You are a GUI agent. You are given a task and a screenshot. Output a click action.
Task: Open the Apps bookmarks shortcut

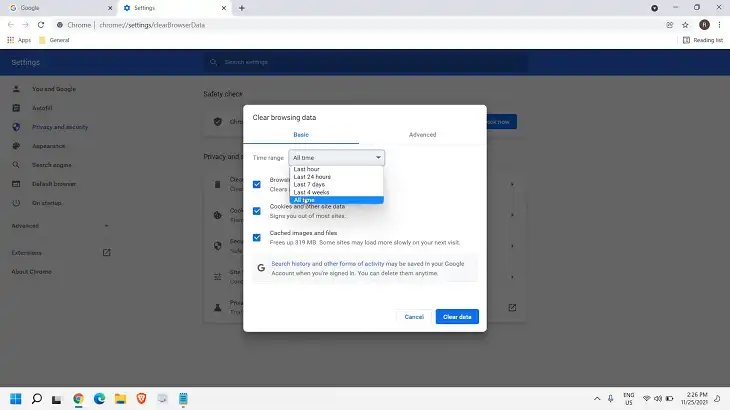pos(19,40)
